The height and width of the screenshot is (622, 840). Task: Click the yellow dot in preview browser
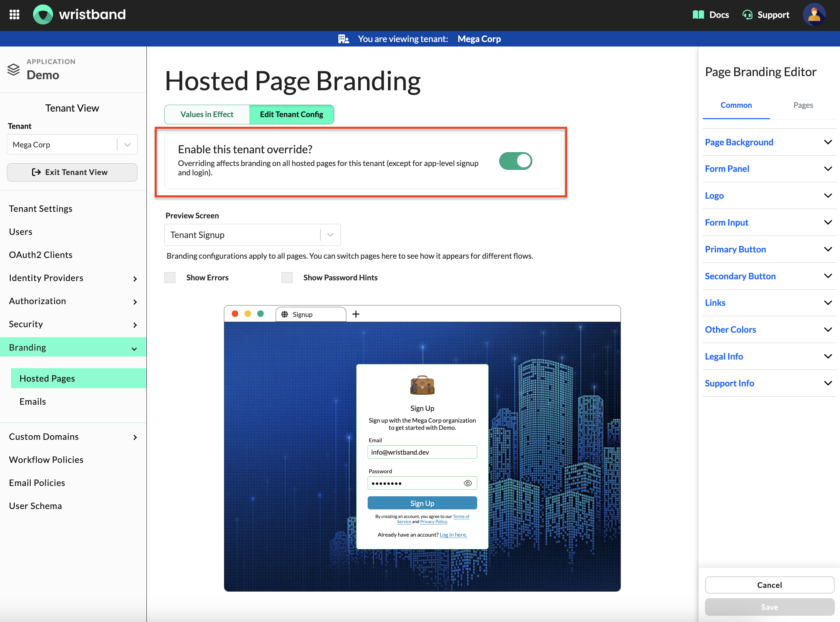coord(247,314)
